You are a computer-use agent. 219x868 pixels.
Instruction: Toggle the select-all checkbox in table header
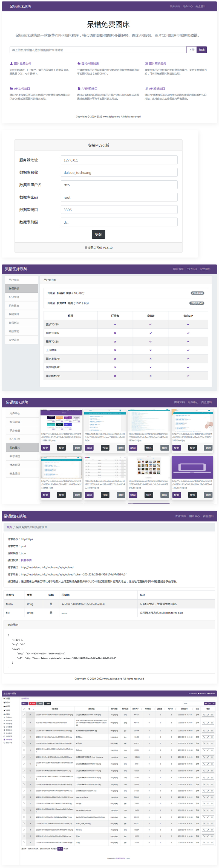24,709
